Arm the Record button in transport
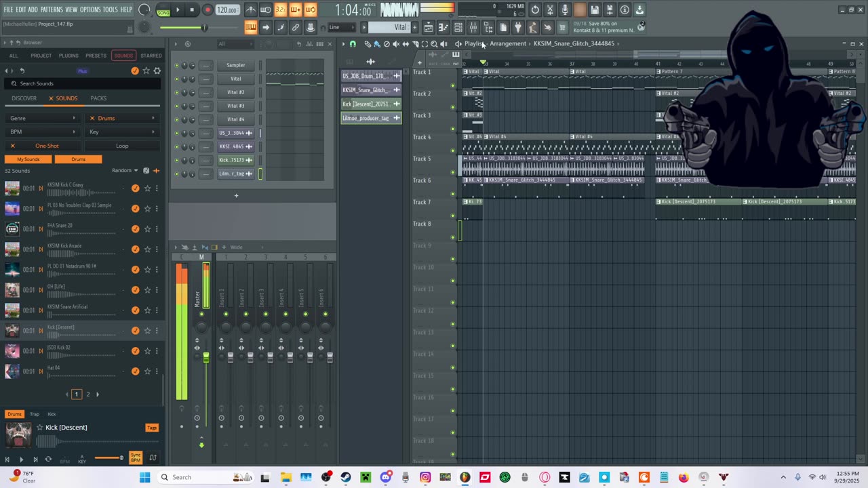The width and height of the screenshot is (868, 488). [208, 9]
